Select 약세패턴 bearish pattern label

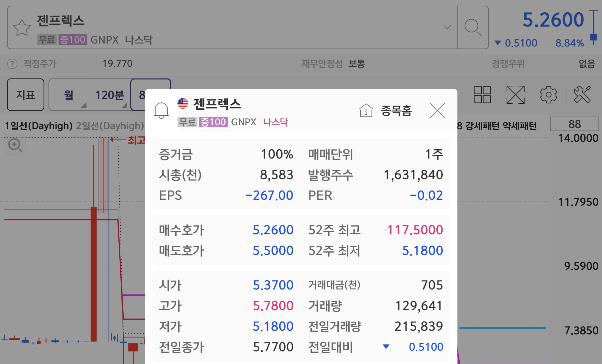tap(520, 126)
